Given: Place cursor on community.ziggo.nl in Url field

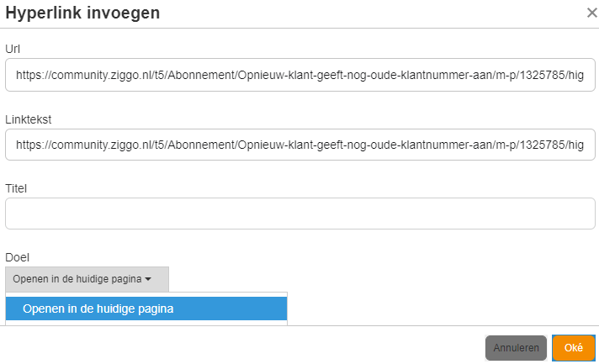Looking at the screenshot, I should pyautogui.click(x=101, y=75).
